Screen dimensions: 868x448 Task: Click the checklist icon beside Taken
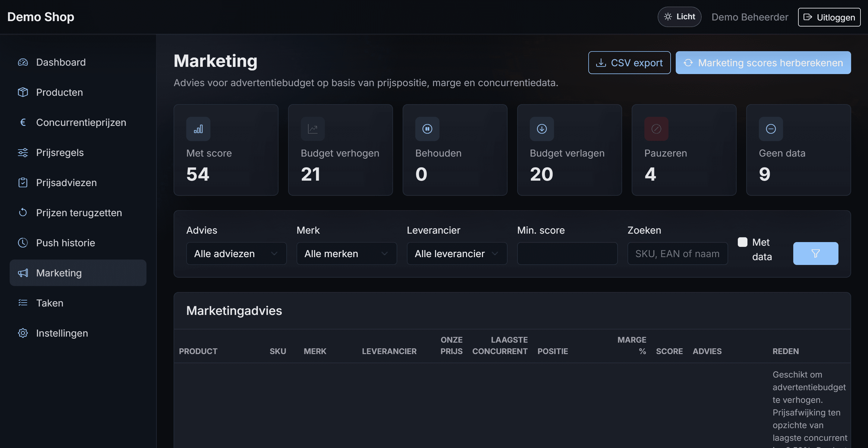click(x=23, y=303)
